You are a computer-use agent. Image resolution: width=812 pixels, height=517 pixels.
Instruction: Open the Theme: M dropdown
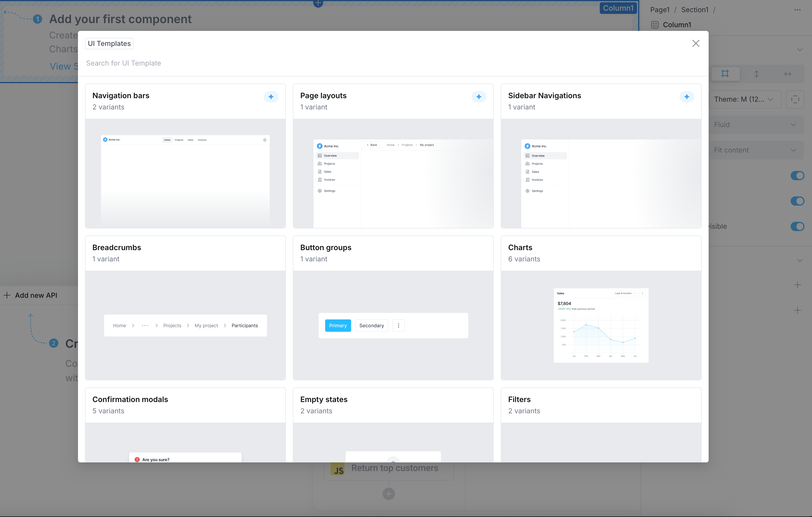[x=745, y=99]
